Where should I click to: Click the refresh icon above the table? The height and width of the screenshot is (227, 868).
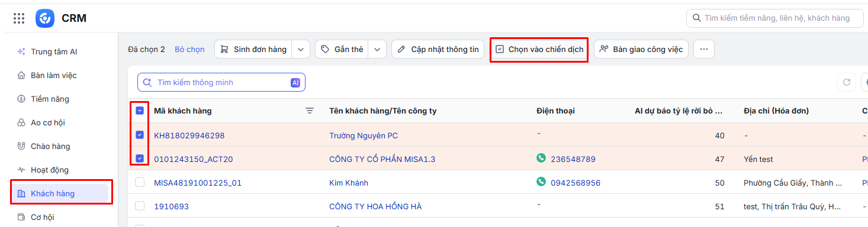point(846,82)
